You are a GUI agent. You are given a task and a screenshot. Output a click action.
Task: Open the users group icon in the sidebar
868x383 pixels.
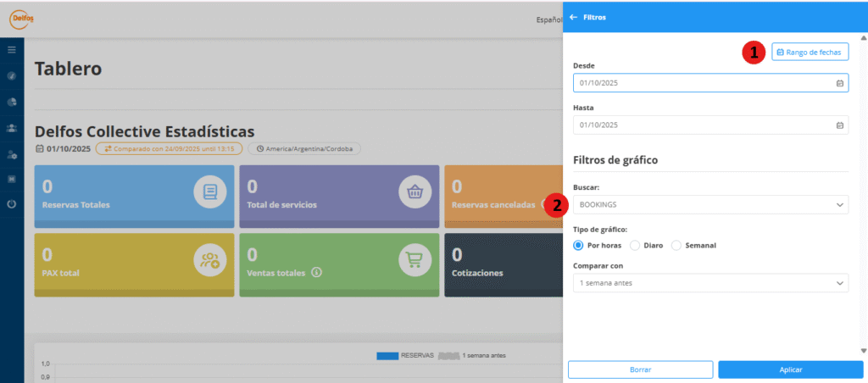(12, 128)
